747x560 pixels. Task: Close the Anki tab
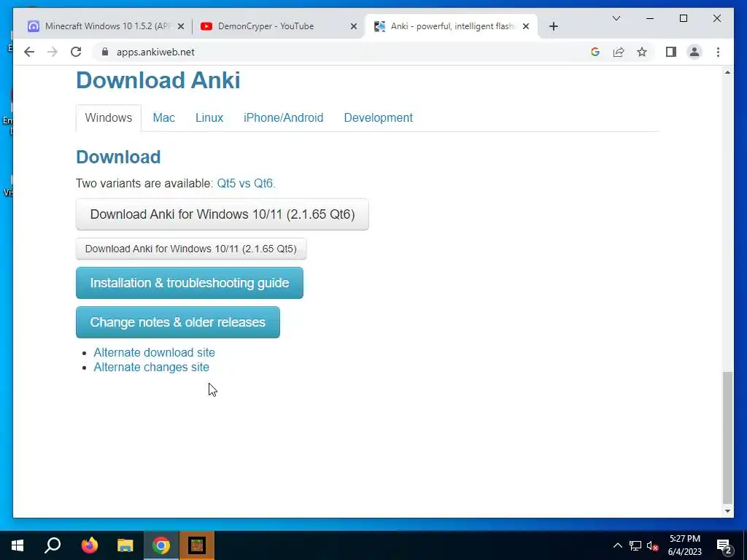(526, 26)
